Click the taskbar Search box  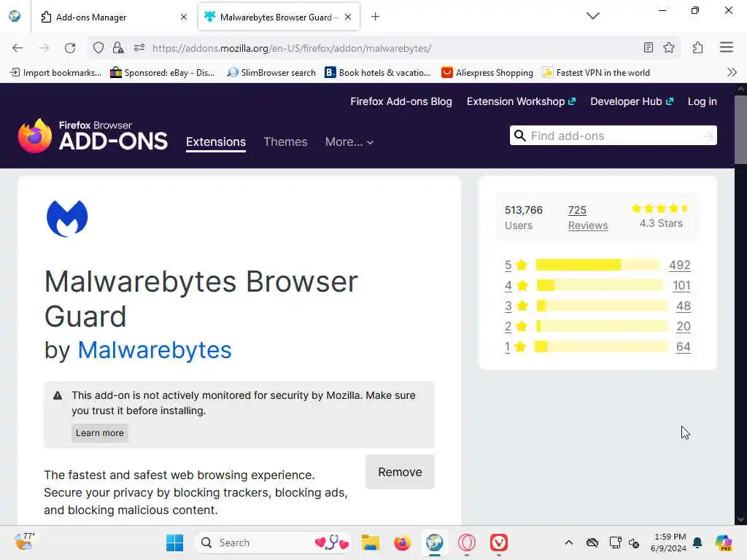click(273, 542)
